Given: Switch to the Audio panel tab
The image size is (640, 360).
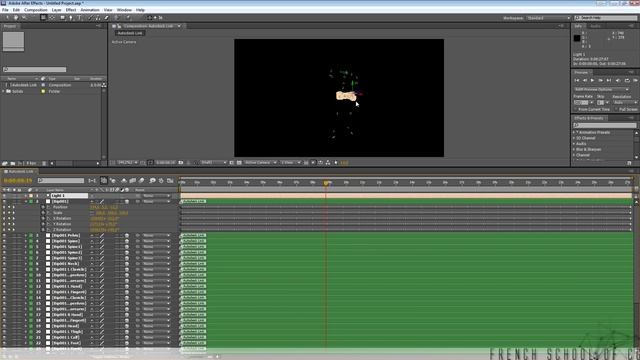Looking at the screenshot, I should click(596, 26).
